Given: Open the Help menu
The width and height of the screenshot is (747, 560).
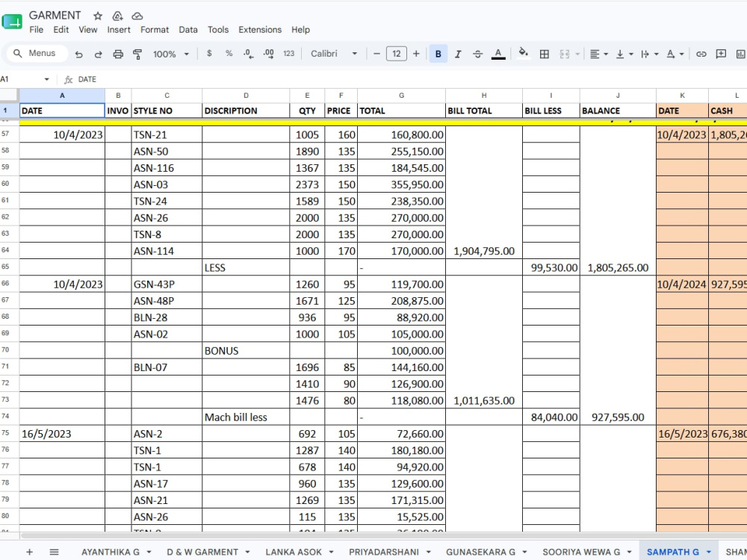Looking at the screenshot, I should click(x=300, y=30).
